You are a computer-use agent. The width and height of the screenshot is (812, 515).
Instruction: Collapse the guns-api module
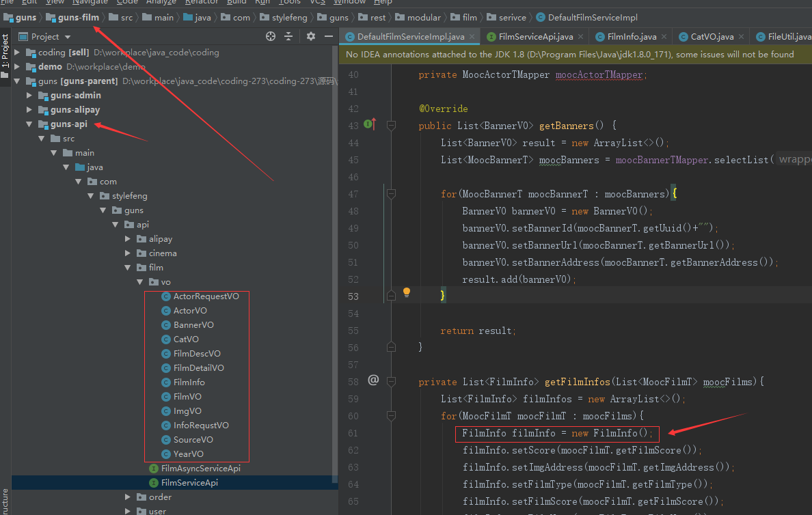[x=29, y=124]
